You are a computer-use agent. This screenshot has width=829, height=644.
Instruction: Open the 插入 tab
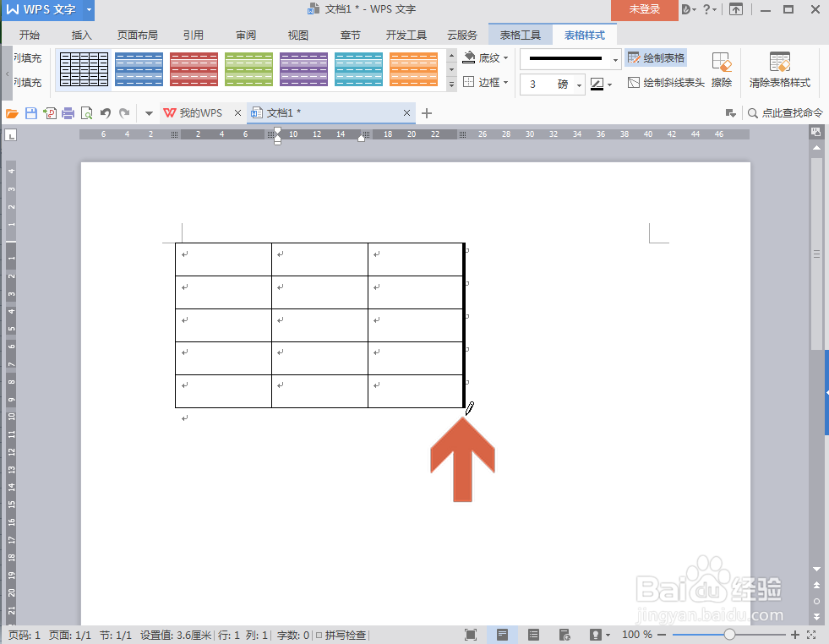pyautogui.click(x=81, y=35)
